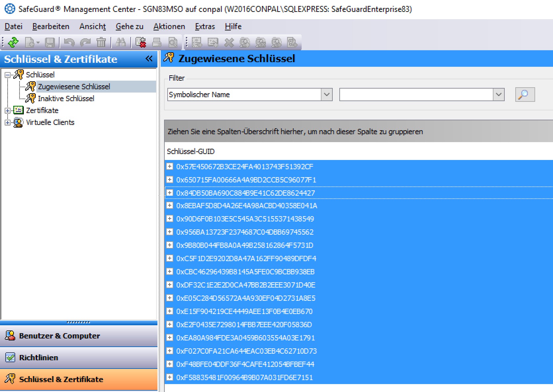Select key text 0xF58835481F00964B9B07A031FD6E7151
Image resolution: width=553 pixels, height=392 pixels.
(x=244, y=377)
